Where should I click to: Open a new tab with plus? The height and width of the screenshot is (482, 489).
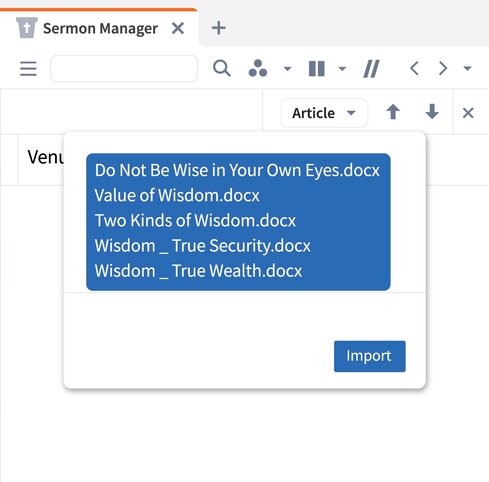pyautogui.click(x=219, y=28)
